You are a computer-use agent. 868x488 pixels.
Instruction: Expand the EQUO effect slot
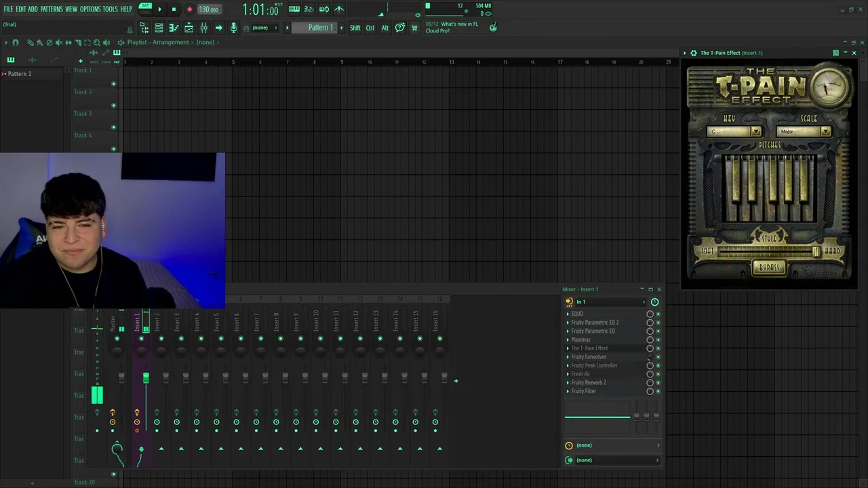pyautogui.click(x=568, y=314)
